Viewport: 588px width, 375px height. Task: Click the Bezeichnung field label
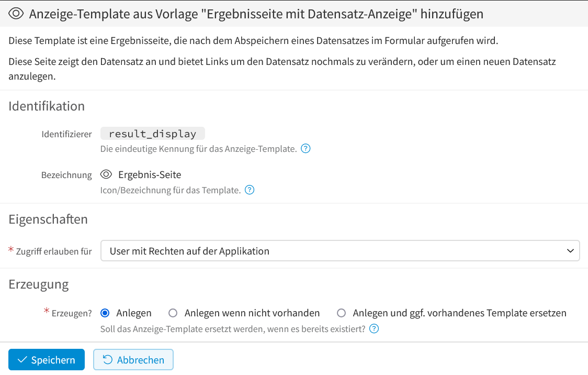tap(66, 175)
